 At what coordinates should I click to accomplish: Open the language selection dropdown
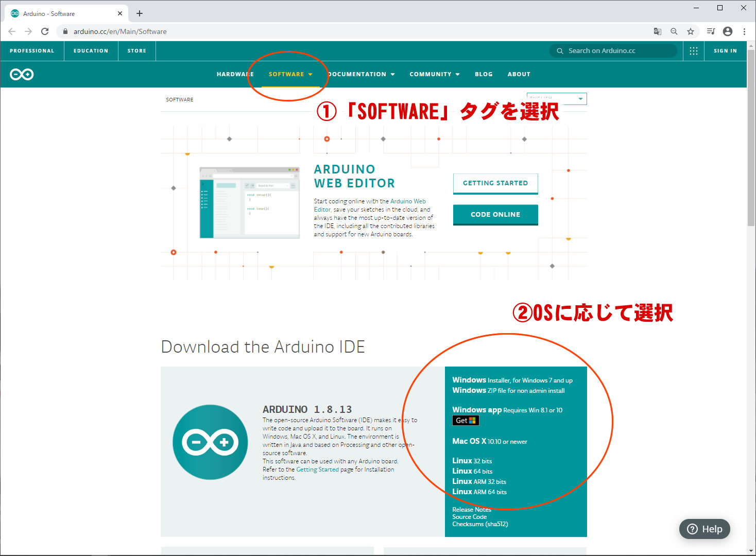[557, 99]
